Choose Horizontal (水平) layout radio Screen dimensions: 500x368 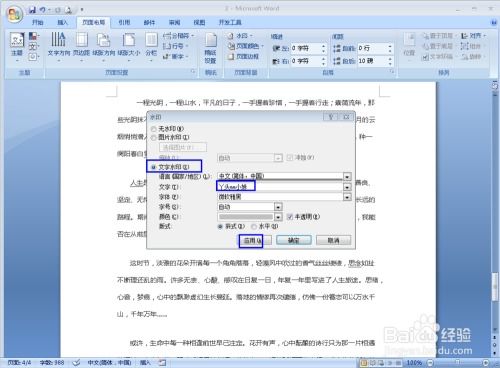pyautogui.click(x=254, y=227)
